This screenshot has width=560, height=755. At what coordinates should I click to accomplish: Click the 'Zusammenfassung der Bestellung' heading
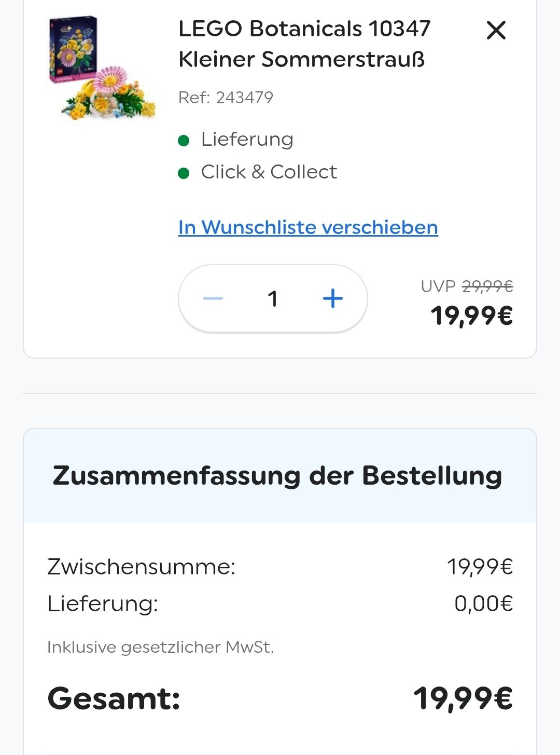click(x=277, y=476)
